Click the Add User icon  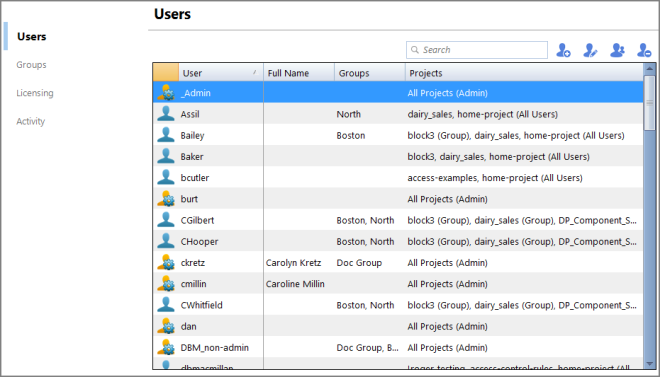tap(563, 50)
